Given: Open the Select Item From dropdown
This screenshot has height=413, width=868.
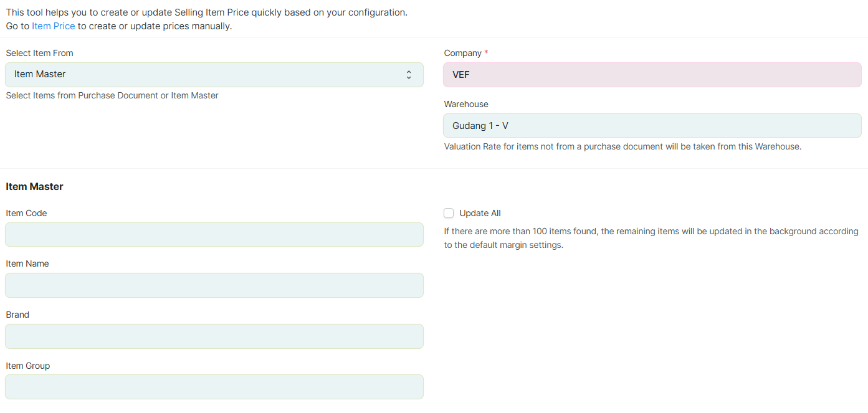Looking at the screenshot, I should pyautogui.click(x=214, y=75).
